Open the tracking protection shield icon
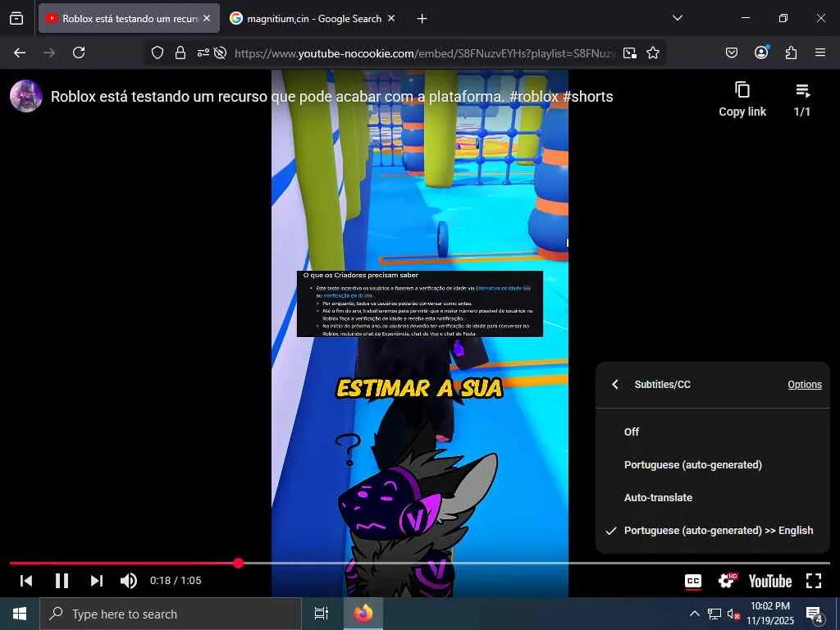The width and height of the screenshot is (840, 630). tap(157, 52)
